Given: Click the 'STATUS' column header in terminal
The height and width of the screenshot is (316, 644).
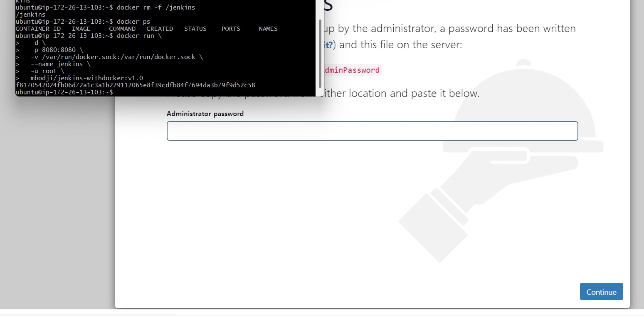Looking at the screenshot, I should click(195, 29).
